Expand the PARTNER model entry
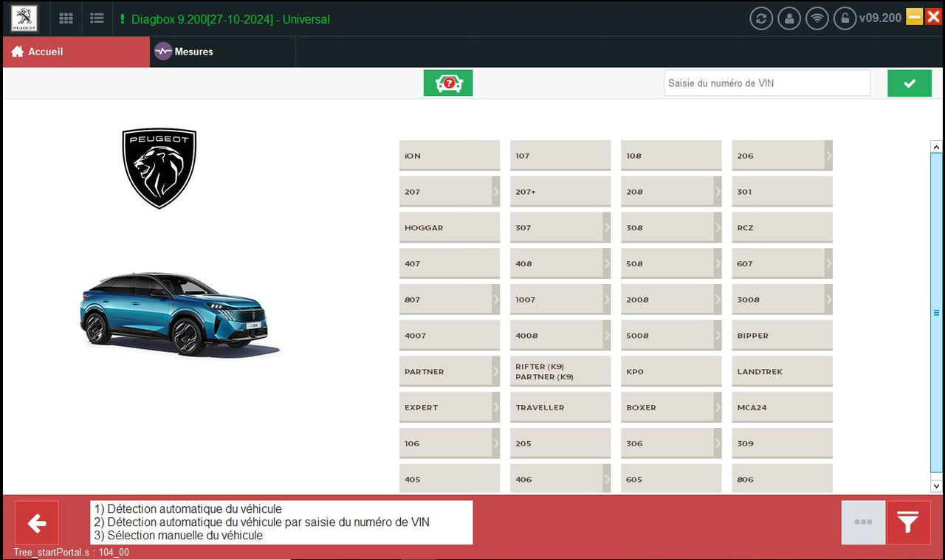Image resolution: width=945 pixels, height=560 pixels. (x=497, y=371)
